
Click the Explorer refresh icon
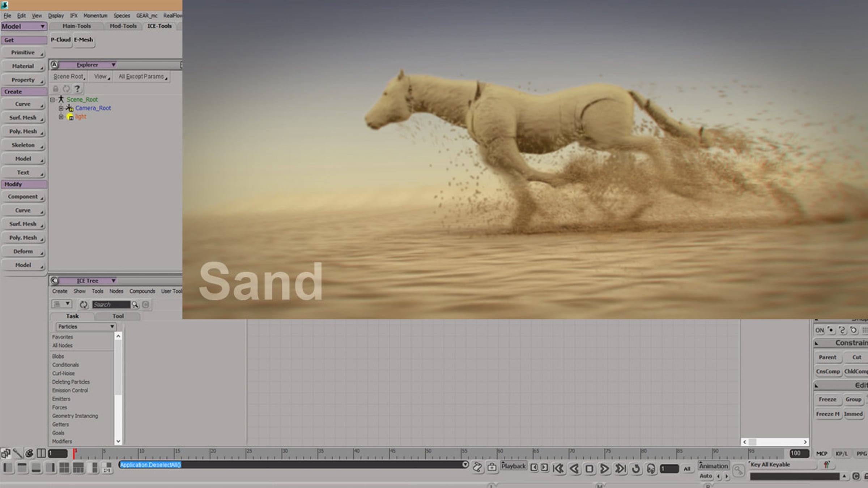click(66, 89)
